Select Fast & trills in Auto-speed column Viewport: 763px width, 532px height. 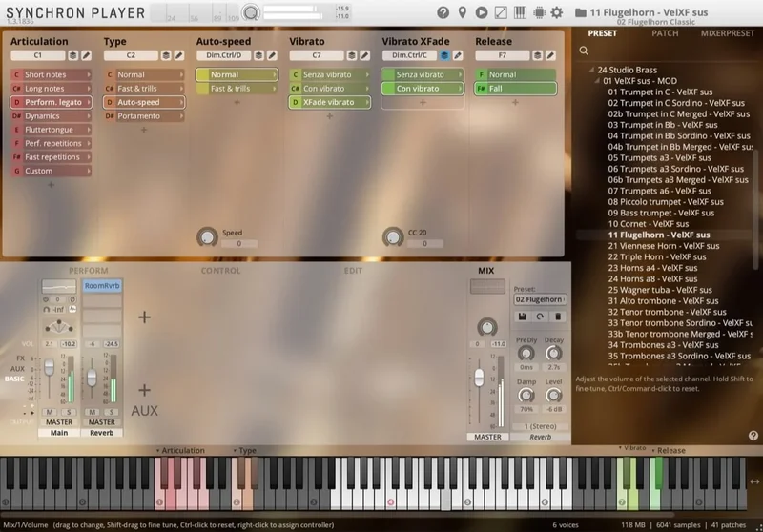[x=237, y=89]
